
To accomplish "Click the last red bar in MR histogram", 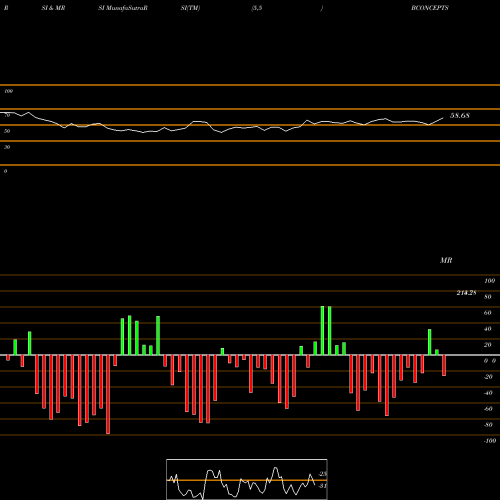I will 444,365.
